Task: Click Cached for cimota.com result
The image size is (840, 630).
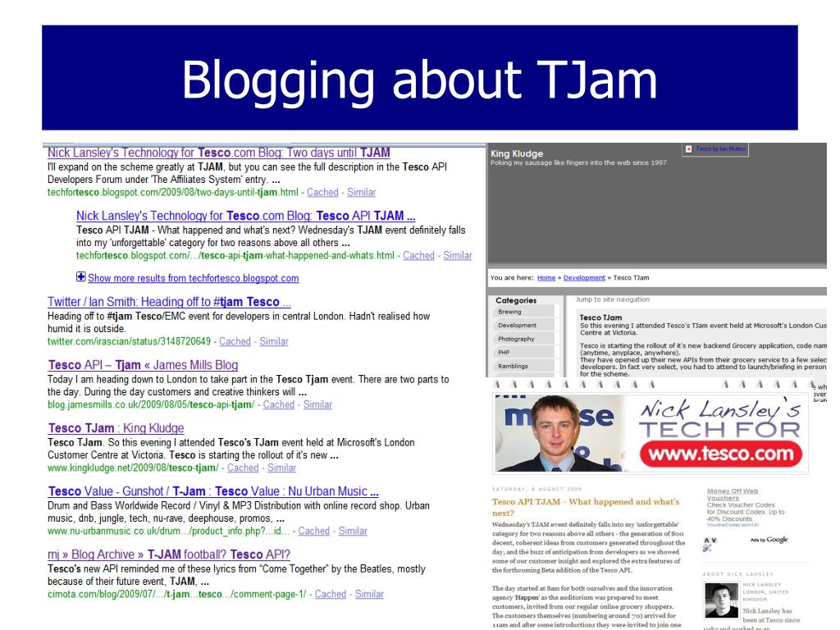Action: [331, 594]
